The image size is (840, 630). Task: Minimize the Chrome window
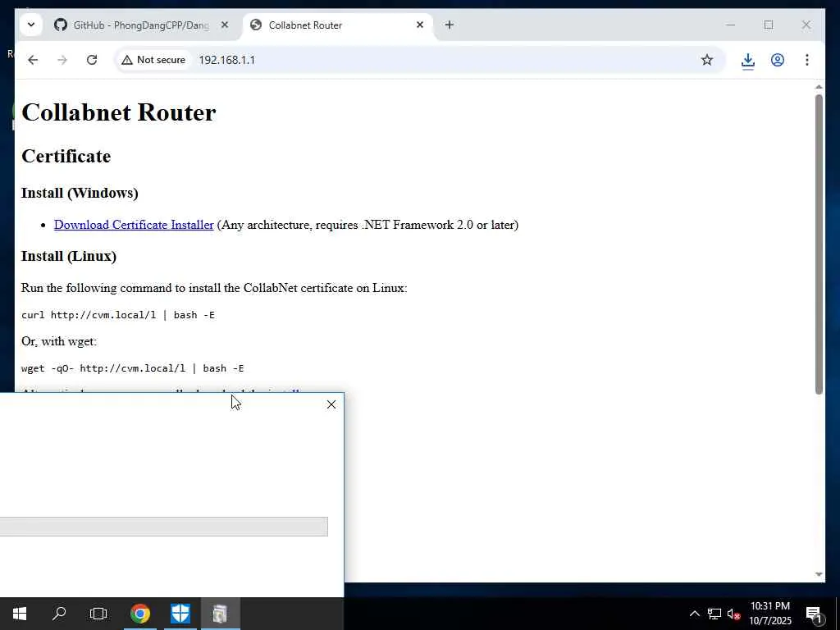(x=731, y=25)
